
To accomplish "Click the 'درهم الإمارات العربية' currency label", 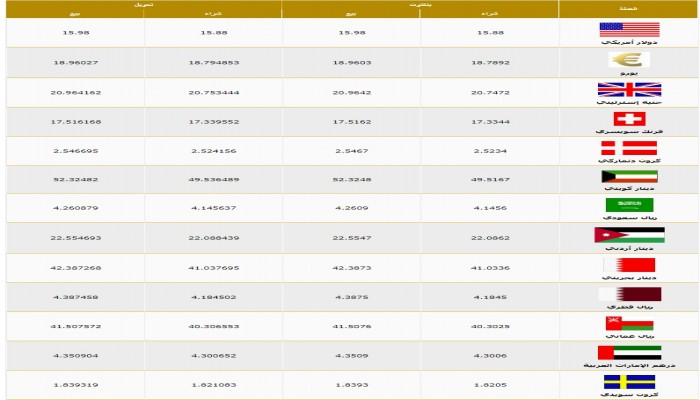I will [x=629, y=365].
